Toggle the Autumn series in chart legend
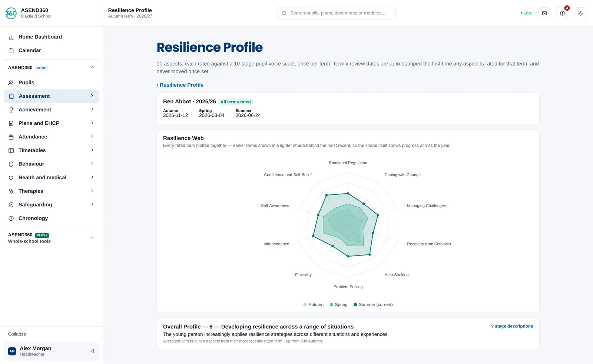 (313, 305)
